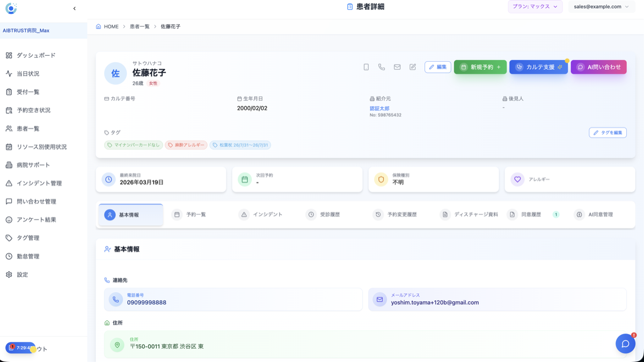Click the タグ管理 tag icon in sidebar
This screenshot has height=362, width=644.
click(8, 238)
